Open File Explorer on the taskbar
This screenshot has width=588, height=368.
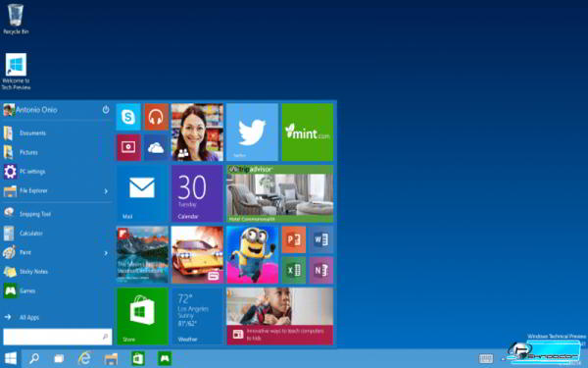111,359
